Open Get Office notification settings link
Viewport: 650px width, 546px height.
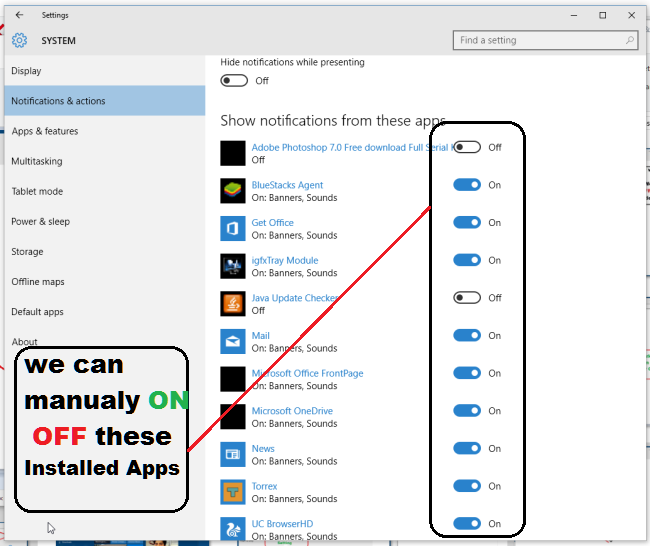tap(272, 223)
